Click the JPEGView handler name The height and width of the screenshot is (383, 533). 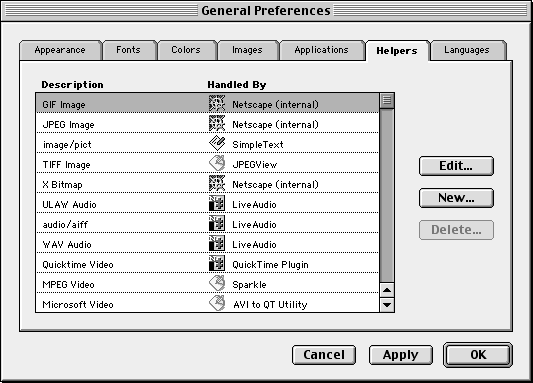[x=255, y=165]
